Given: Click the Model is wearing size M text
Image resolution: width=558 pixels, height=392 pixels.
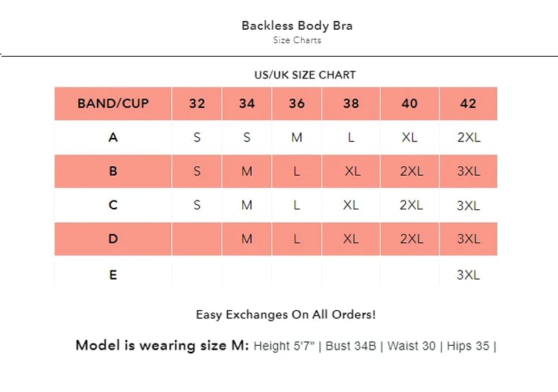Looking at the screenshot, I should pyautogui.click(x=162, y=346).
